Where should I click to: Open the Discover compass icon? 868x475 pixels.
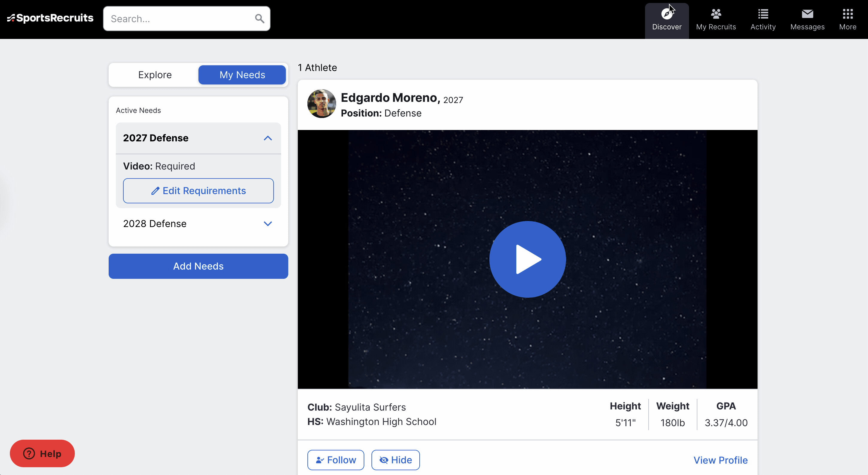coord(667,14)
